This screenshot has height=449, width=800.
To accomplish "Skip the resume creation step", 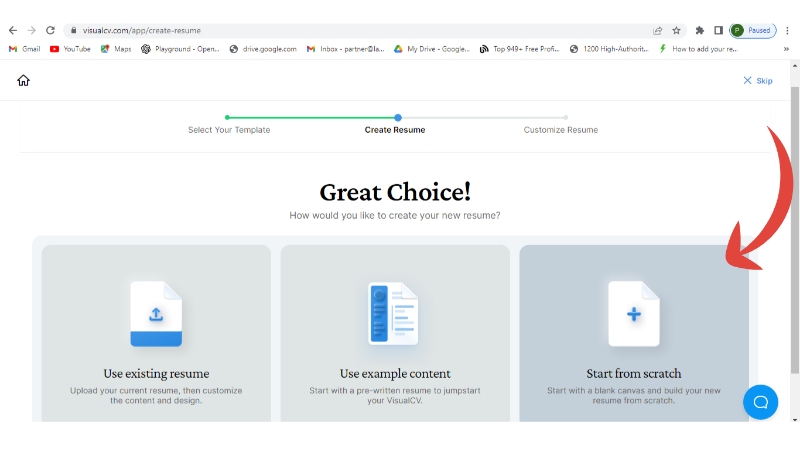I will [758, 81].
